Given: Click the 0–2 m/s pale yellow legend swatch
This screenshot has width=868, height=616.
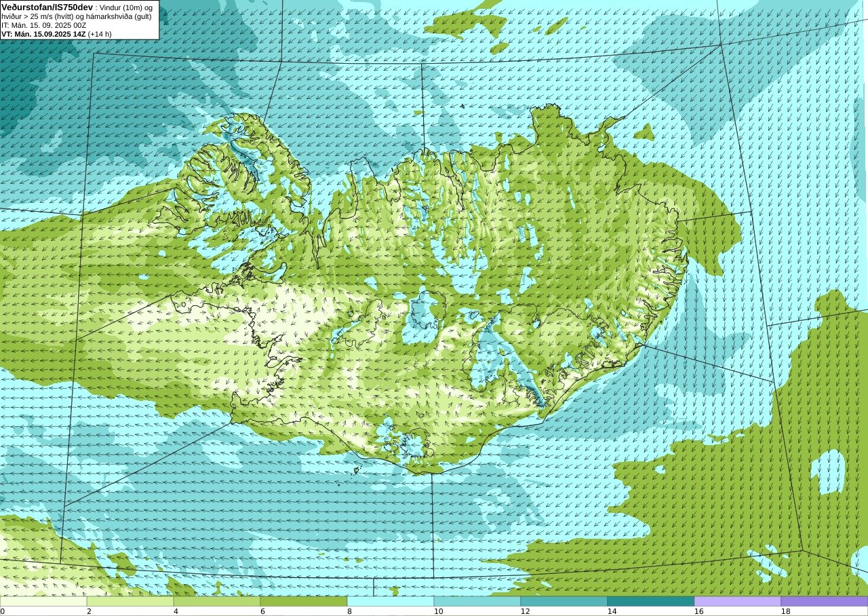Looking at the screenshot, I should click(x=43, y=601).
